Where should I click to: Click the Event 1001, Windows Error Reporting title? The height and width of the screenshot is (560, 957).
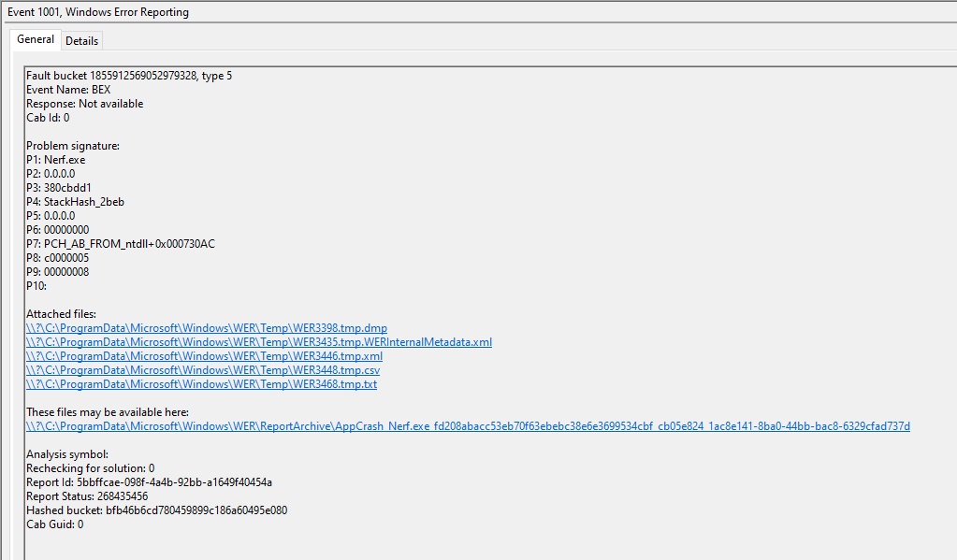coord(98,12)
